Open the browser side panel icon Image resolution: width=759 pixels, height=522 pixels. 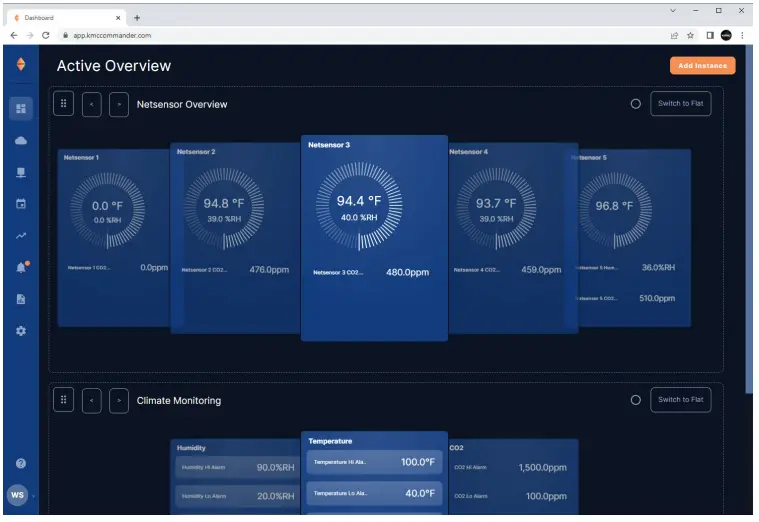point(710,35)
